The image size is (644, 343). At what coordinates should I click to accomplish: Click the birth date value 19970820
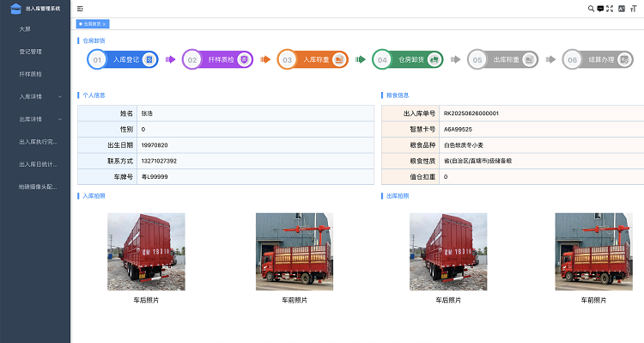point(155,145)
